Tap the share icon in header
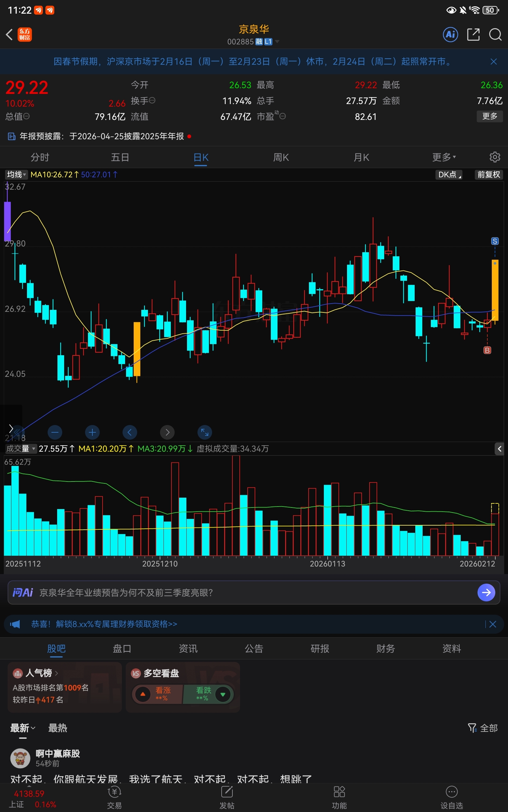This screenshot has height=812, width=508. (473, 35)
